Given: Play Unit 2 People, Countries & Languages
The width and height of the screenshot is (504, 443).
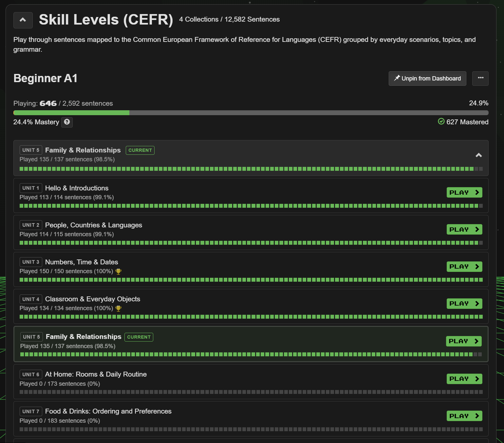Looking at the screenshot, I should (x=464, y=230).
